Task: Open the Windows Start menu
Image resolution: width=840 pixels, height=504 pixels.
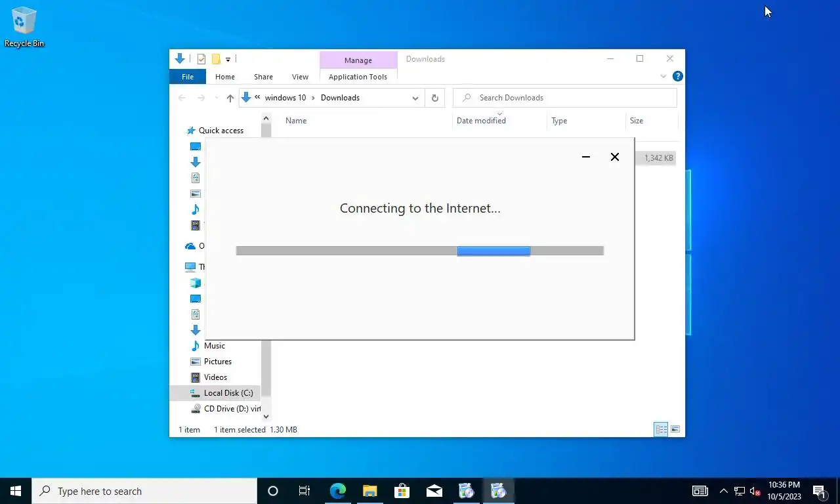Action: 16,491
